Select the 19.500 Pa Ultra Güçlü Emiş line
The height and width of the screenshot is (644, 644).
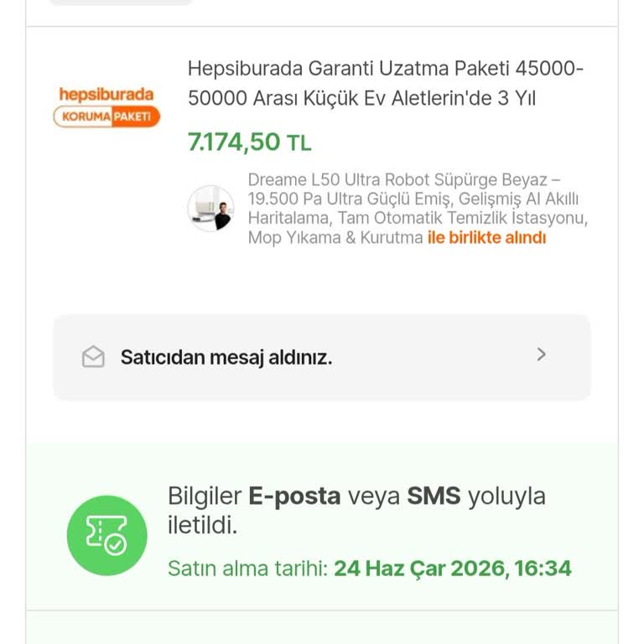(413, 200)
